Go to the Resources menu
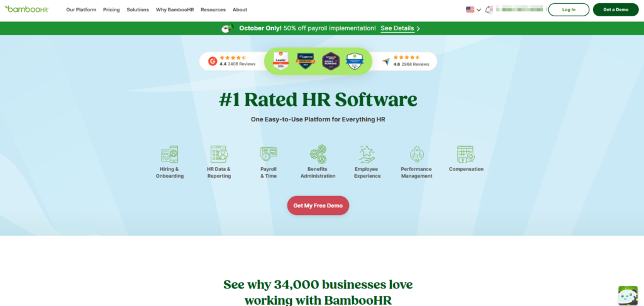 tap(213, 10)
